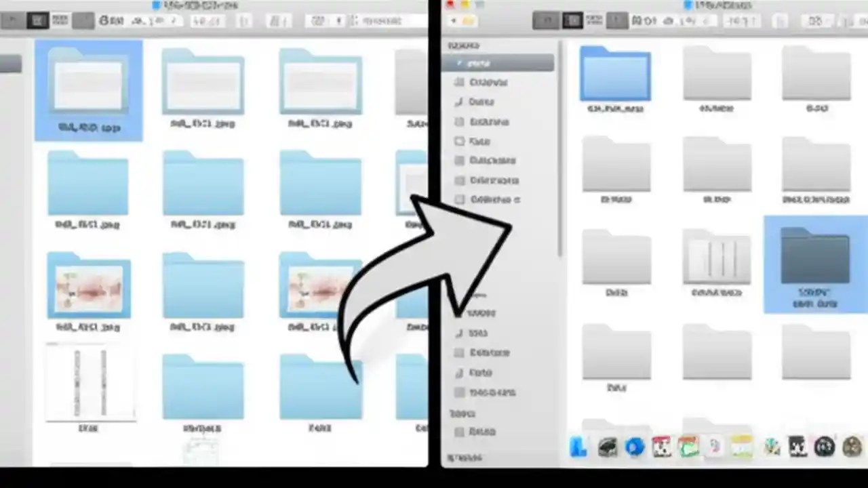Screen dimensions: 868x488
Task: Open the action gear dropdown in the toolbar
Action: point(108,20)
